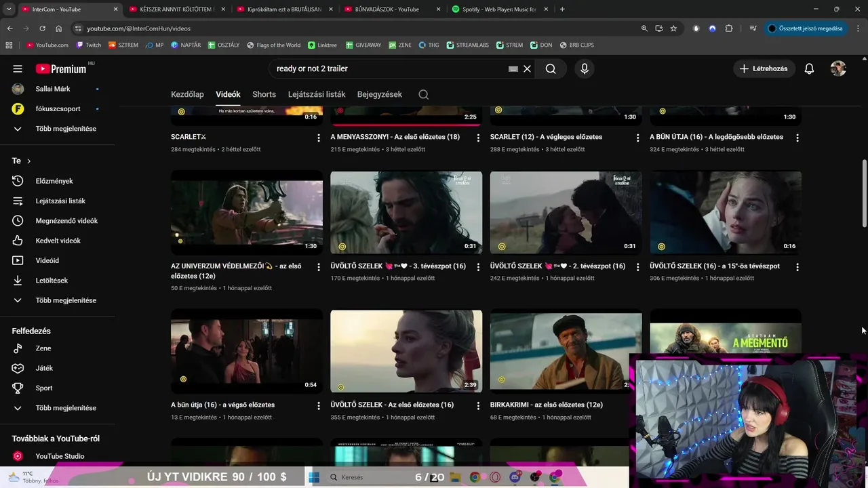Select the Videók channel tab
The width and height of the screenshot is (868, 488).
[228, 95]
